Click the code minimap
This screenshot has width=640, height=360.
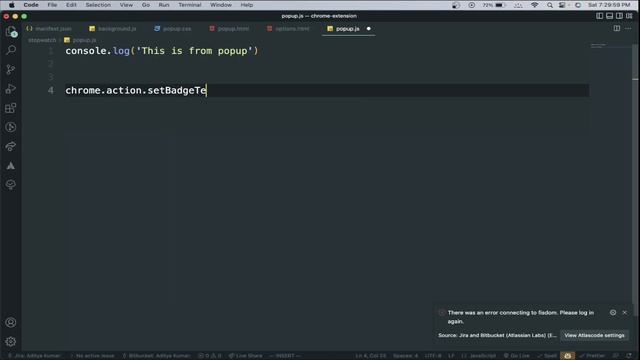point(610,46)
